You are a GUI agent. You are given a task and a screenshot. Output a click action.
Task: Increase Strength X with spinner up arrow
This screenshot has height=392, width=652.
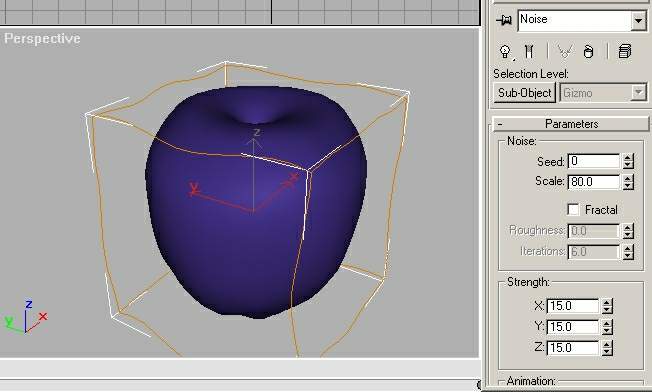[x=608, y=302]
